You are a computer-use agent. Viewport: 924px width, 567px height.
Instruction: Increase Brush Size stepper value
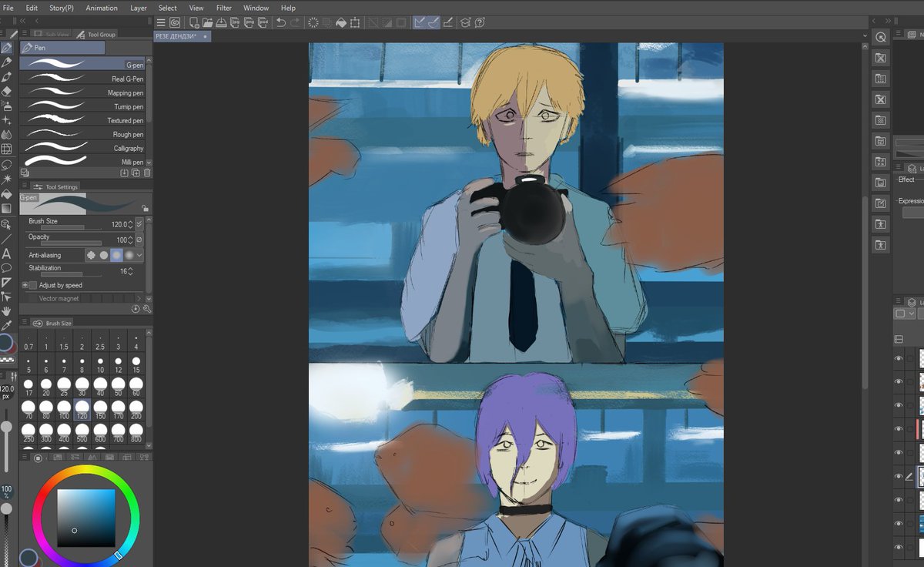[130, 222]
